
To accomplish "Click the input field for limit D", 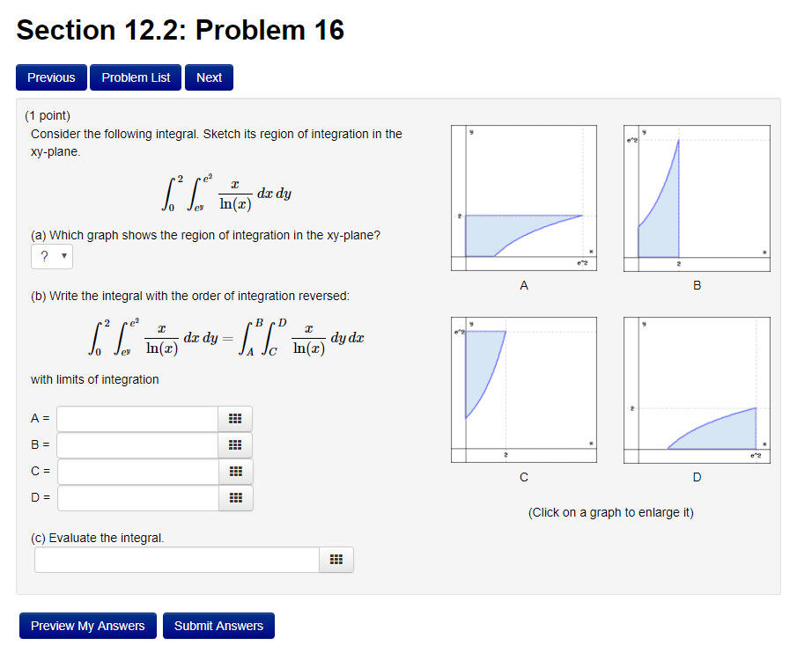I will pyautogui.click(x=137, y=497).
